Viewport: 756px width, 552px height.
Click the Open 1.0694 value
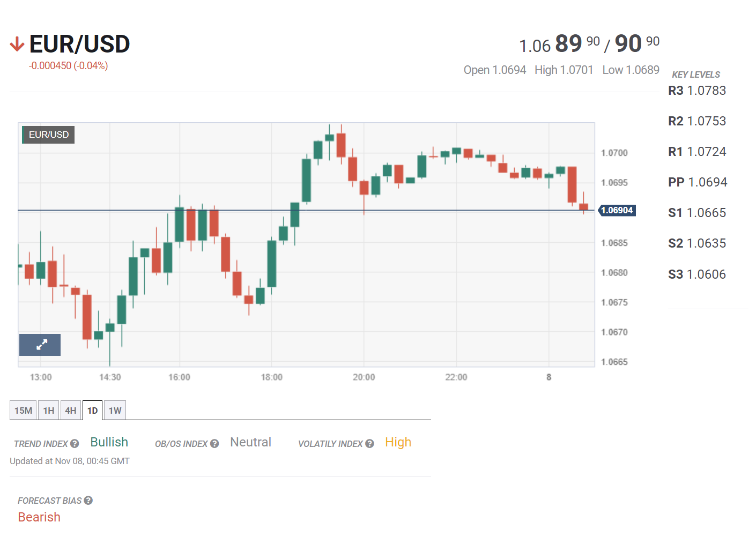pos(495,70)
